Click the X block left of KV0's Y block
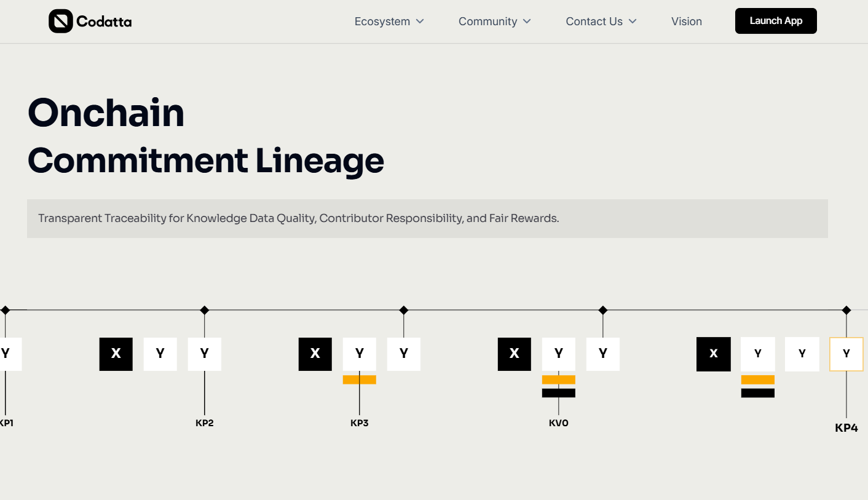The width and height of the screenshot is (868, 500). coord(514,354)
